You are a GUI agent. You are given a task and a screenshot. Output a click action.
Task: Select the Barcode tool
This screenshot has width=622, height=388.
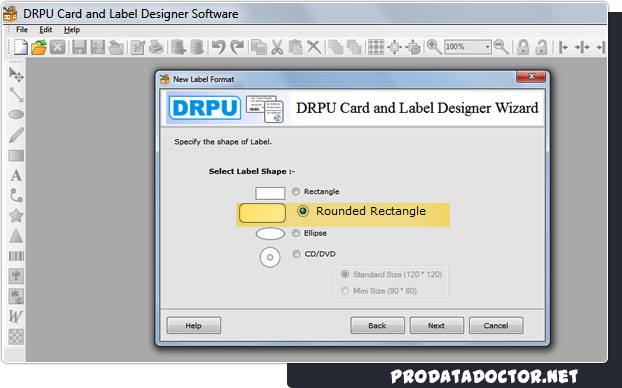click(16, 256)
